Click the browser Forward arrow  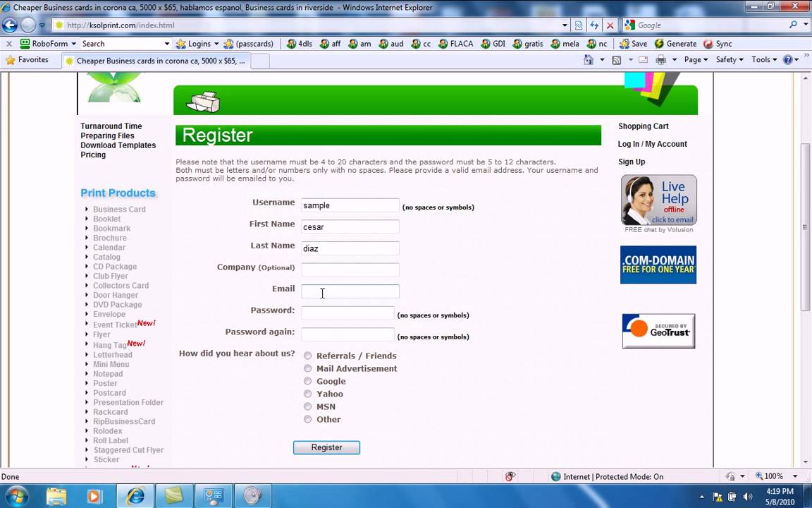coord(28,25)
